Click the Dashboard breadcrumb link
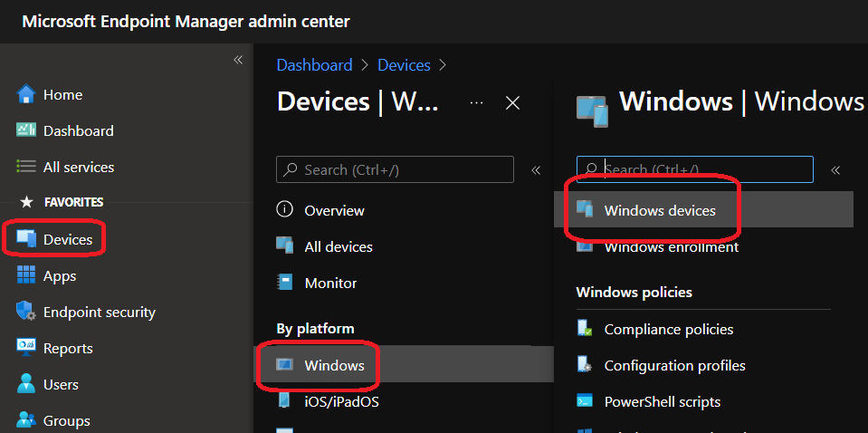Viewport: 868px width, 433px height. tap(314, 65)
